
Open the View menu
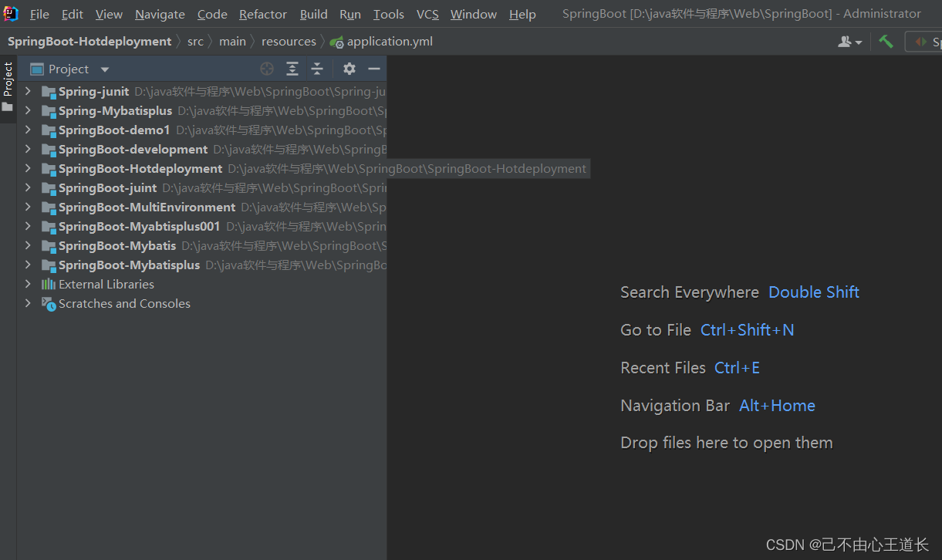pos(109,14)
